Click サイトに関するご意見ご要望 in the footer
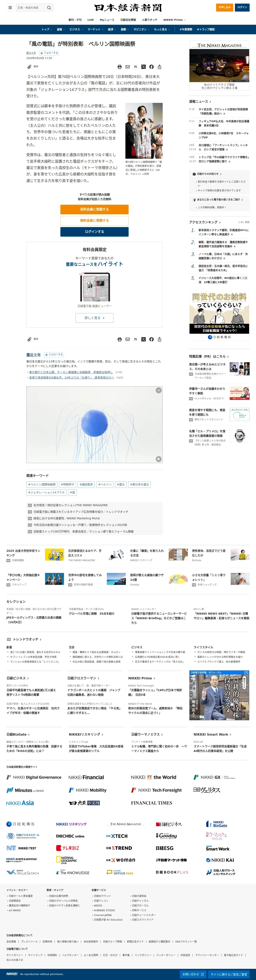The width and height of the screenshot is (256, 980). pos(229,974)
